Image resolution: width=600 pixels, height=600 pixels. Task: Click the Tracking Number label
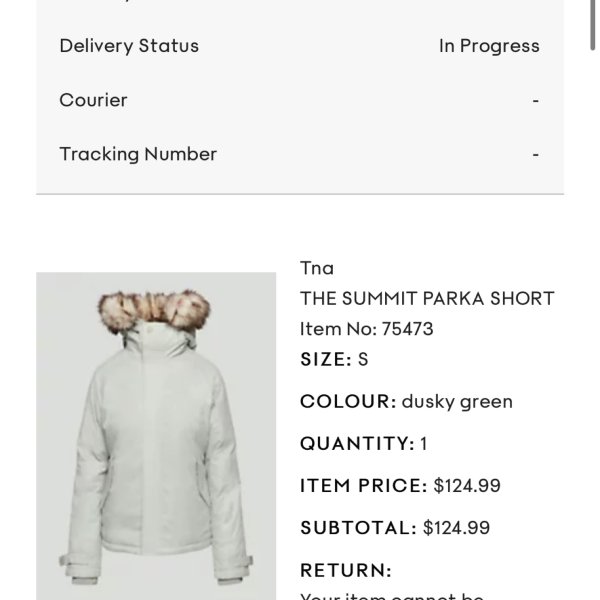tap(138, 154)
